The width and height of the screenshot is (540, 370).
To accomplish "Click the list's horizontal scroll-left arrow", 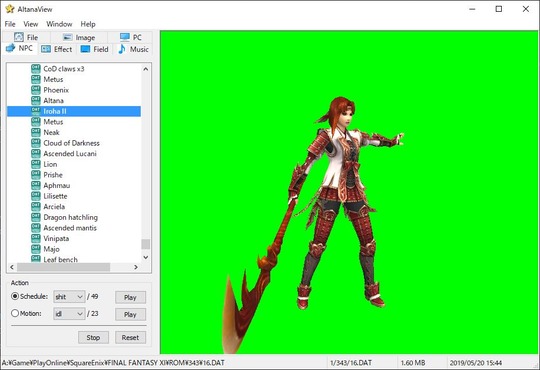I will pyautogui.click(x=12, y=267).
